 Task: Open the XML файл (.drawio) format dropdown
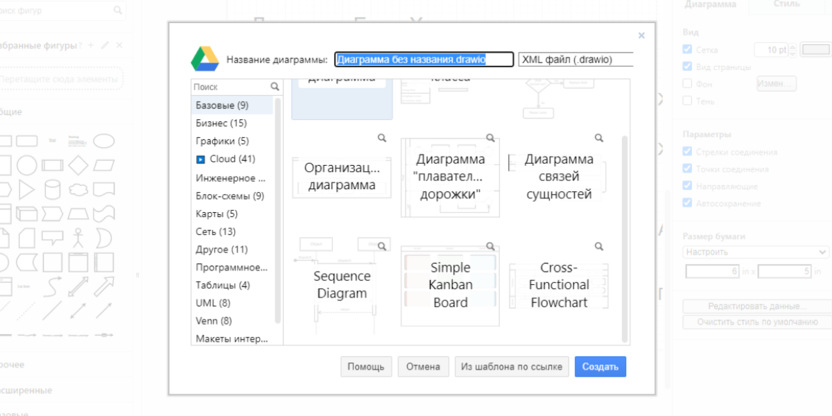pos(576,59)
